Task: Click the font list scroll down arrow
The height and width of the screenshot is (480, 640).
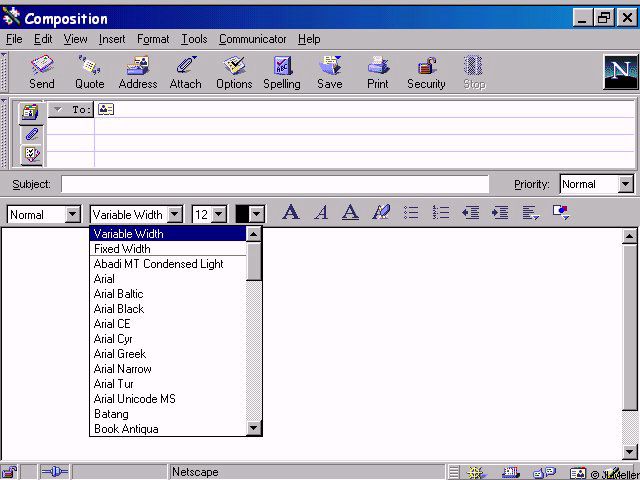Action: [253, 428]
